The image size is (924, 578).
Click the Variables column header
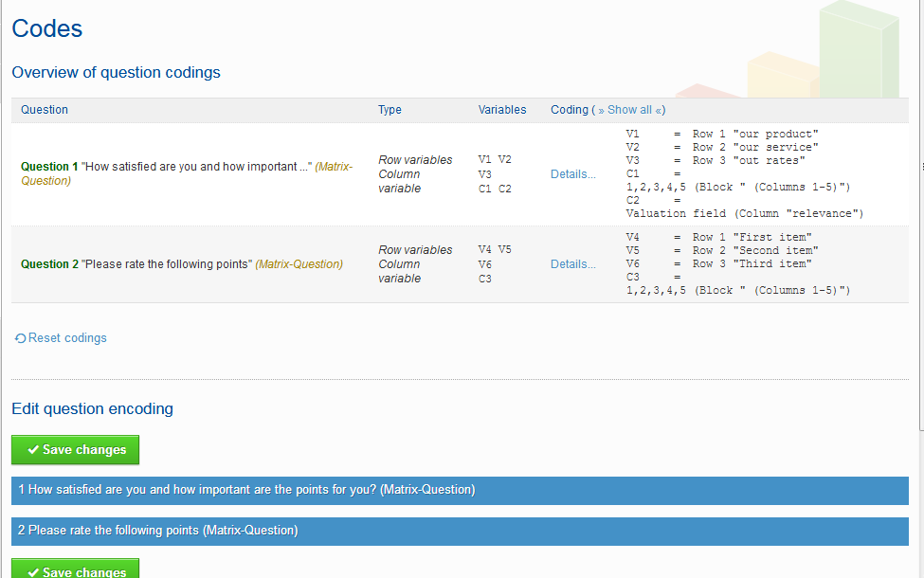pos(502,110)
